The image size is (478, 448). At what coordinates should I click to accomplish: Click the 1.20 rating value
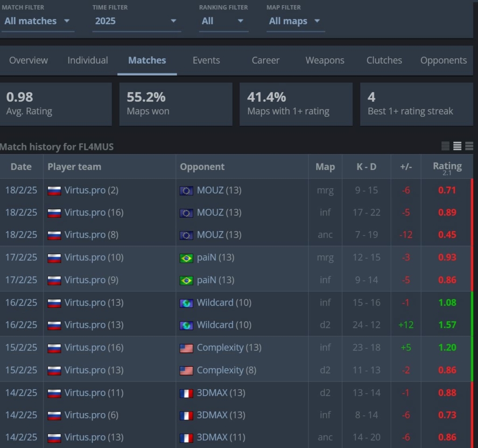coord(447,347)
